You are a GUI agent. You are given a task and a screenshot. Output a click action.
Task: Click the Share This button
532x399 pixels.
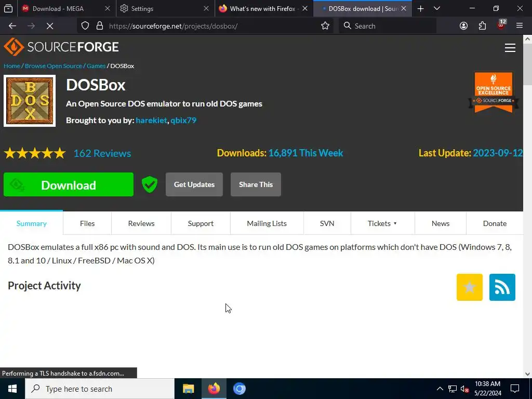(256, 184)
